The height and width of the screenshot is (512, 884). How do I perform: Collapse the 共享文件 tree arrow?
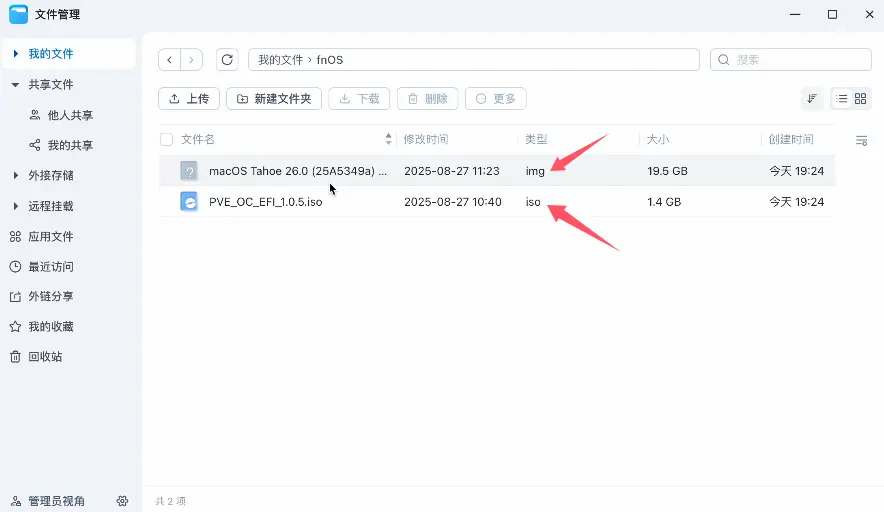point(16,85)
